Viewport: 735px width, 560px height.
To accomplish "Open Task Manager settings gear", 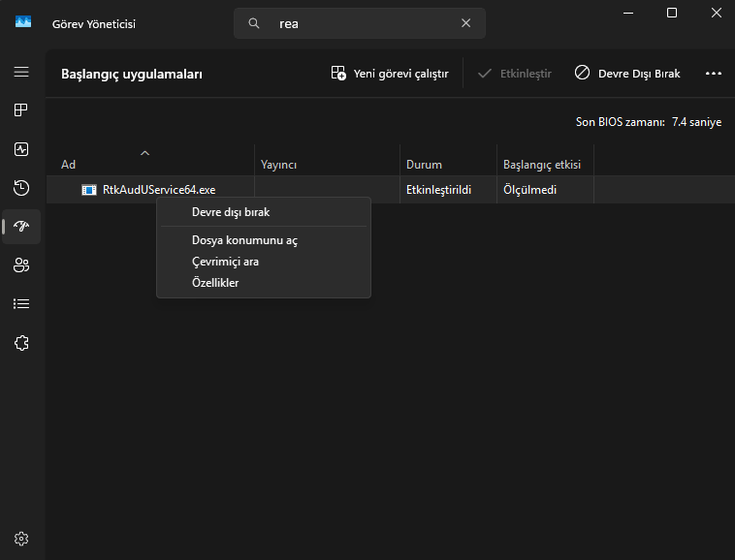I will click(x=21, y=539).
